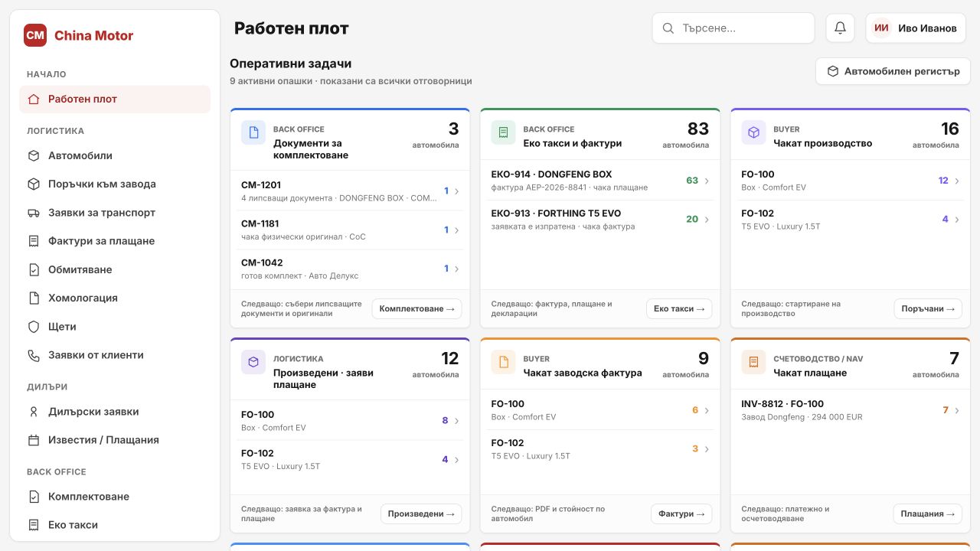The image size is (980, 551).
Task: Click the orange receipt icon on Чакат плащане card
Action: point(753,362)
